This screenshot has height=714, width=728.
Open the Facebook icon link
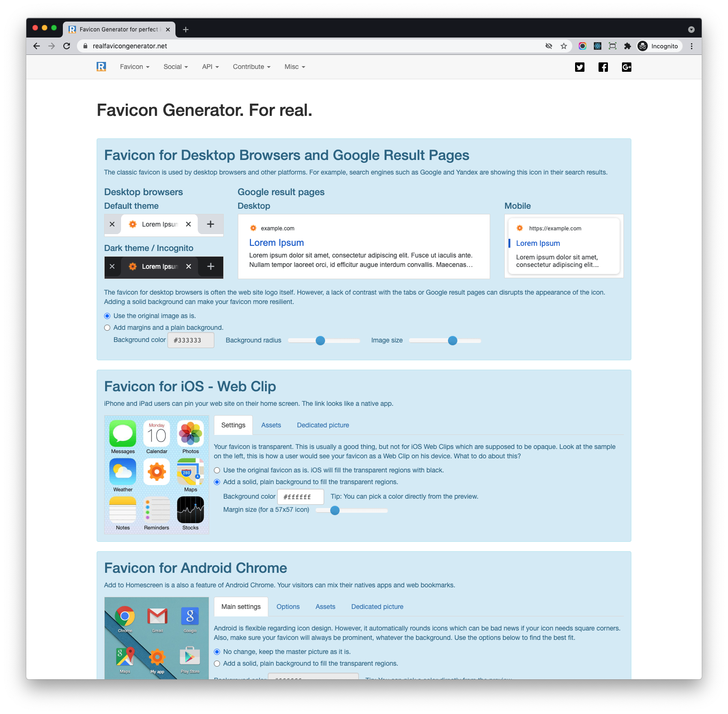(603, 67)
